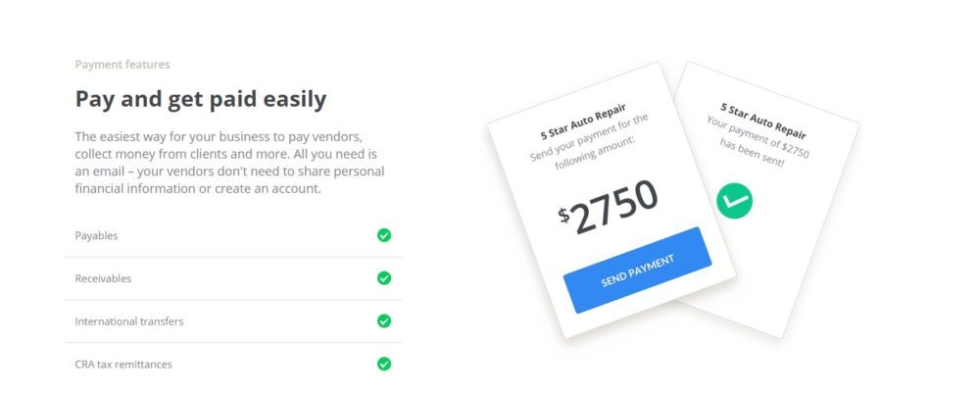Click the Payment features section label
The width and height of the screenshot is (980, 395).
tap(122, 65)
